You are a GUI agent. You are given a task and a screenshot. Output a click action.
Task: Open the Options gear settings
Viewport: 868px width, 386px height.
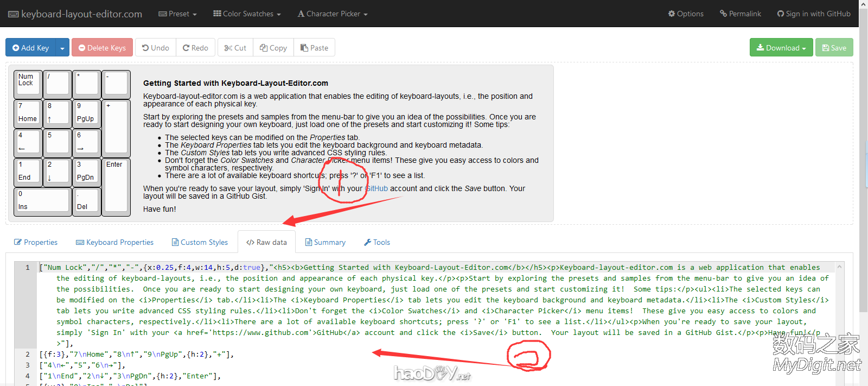coord(686,14)
